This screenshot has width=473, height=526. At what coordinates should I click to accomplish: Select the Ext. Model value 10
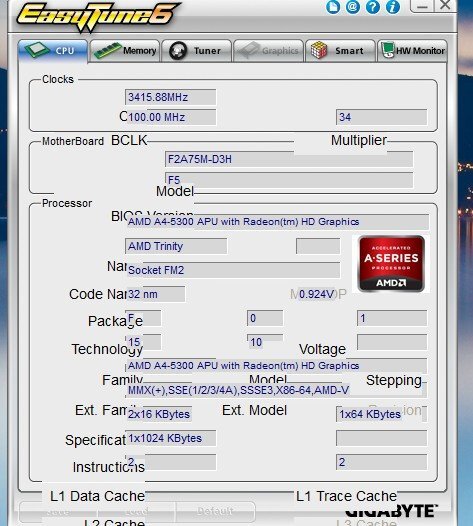pyautogui.click(x=265, y=342)
